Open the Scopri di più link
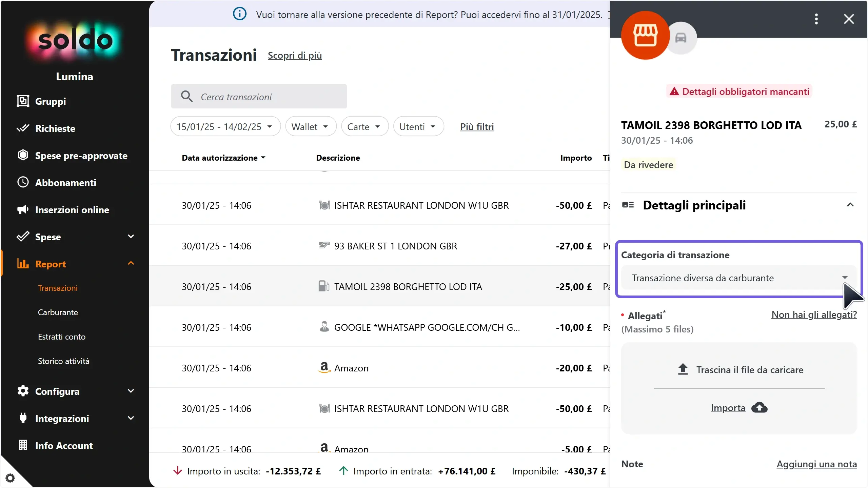The image size is (868, 488). 295,55
